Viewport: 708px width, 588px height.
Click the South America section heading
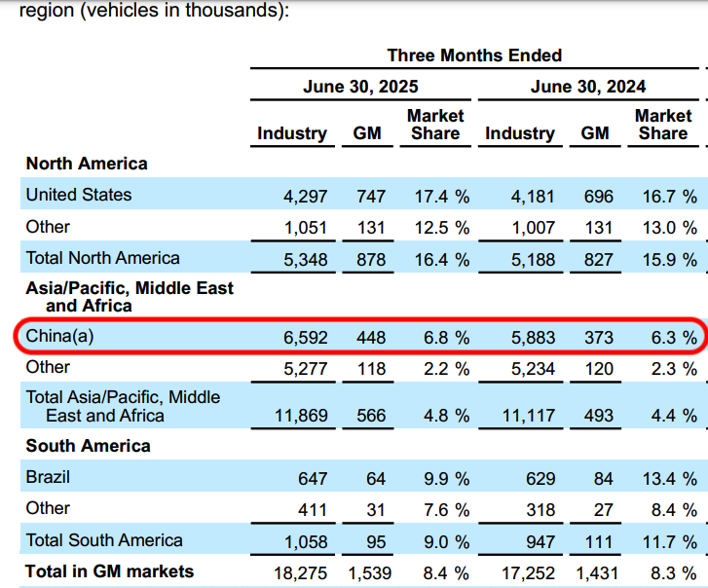[88, 446]
